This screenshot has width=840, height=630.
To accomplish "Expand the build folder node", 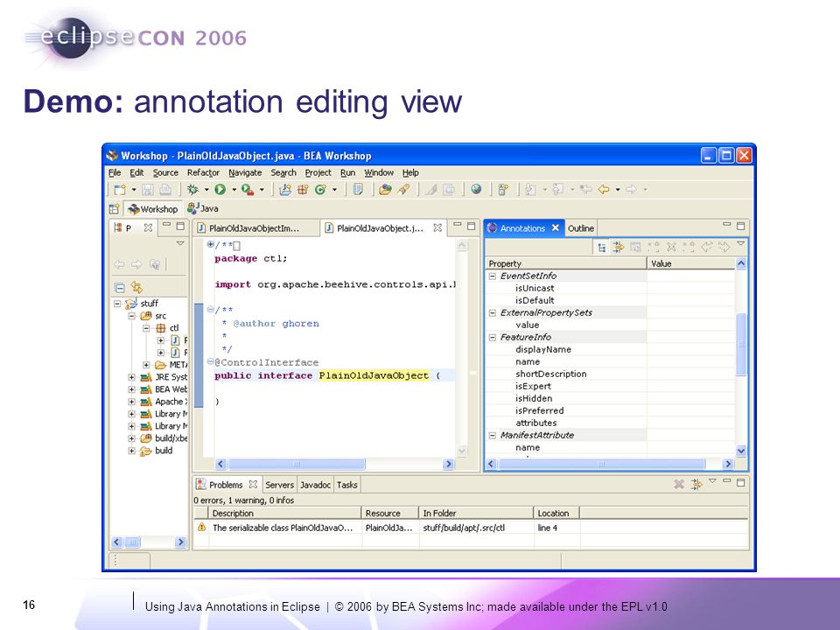I will point(131,451).
